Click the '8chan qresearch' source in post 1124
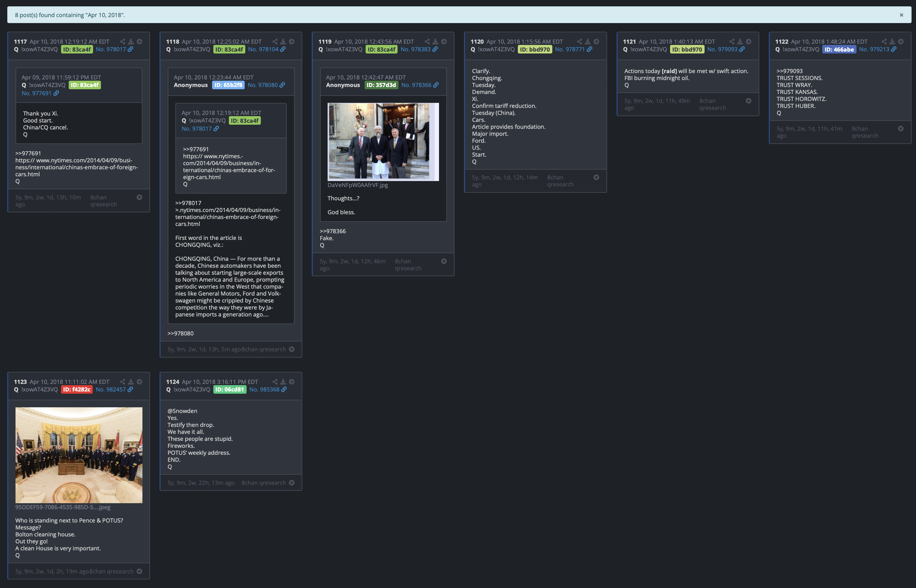Screen dimensions: 916x588 pyautogui.click(x=263, y=483)
